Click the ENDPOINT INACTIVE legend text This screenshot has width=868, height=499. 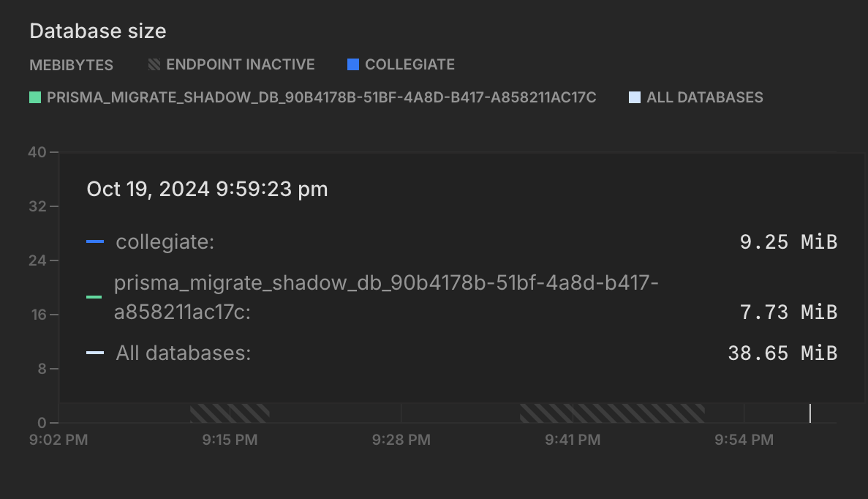(x=240, y=64)
